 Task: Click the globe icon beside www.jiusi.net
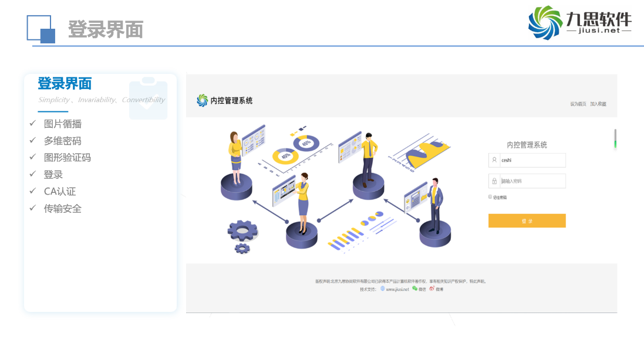383,288
